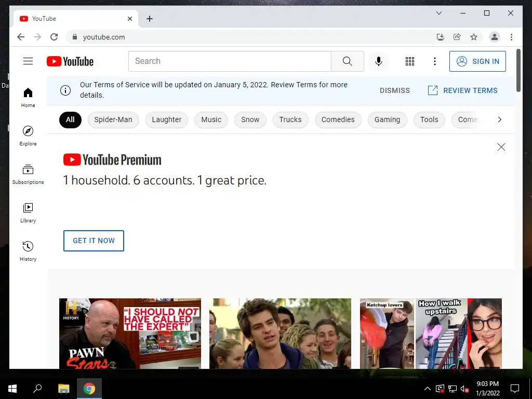Open Chrome three-dot menu
This screenshot has width=532, height=399.
coord(511,37)
